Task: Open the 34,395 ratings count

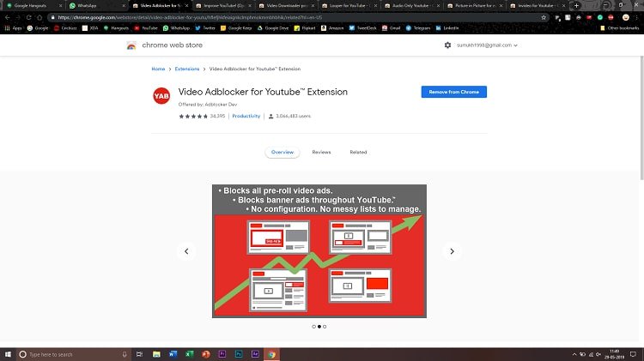Action: pyautogui.click(x=217, y=116)
